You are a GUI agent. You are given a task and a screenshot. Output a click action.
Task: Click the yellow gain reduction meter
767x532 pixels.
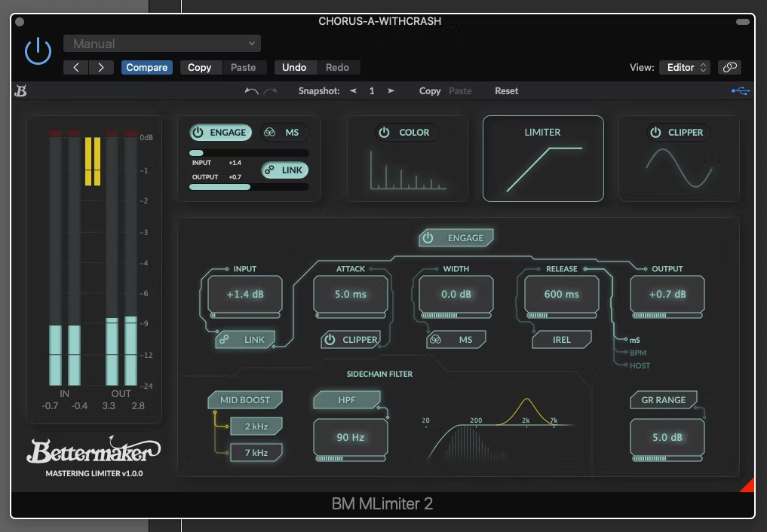(x=93, y=161)
